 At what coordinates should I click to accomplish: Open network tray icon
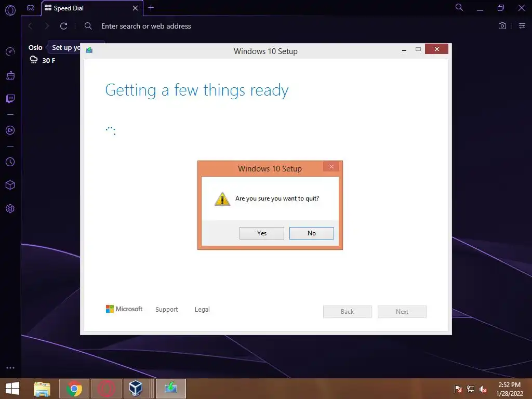click(471, 389)
